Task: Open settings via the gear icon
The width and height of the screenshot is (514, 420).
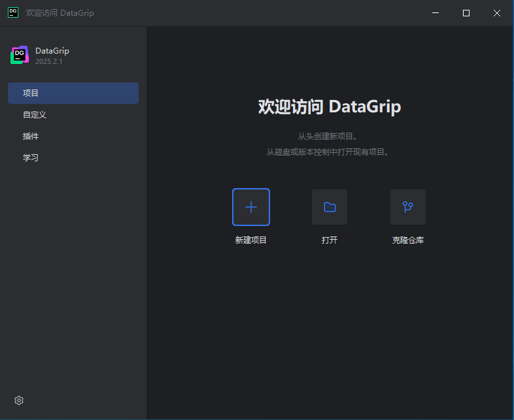Action: tap(19, 400)
